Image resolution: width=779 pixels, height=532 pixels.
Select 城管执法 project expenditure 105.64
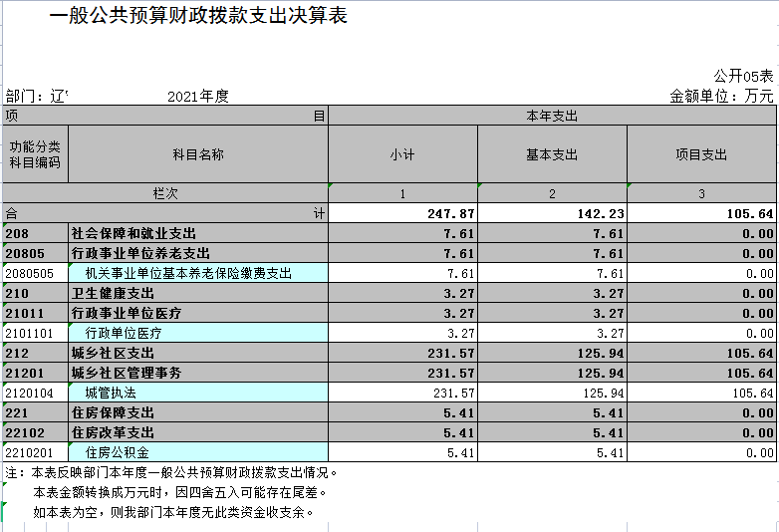pyautogui.click(x=701, y=393)
